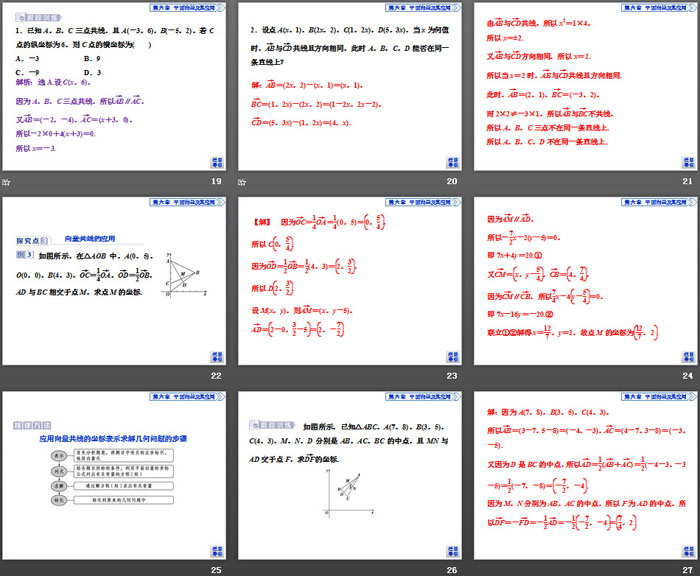Select slide 19 thumbnail
Image resolution: width=700 pixels, height=576 pixels.
pyautogui.click(x=114, y=86)
